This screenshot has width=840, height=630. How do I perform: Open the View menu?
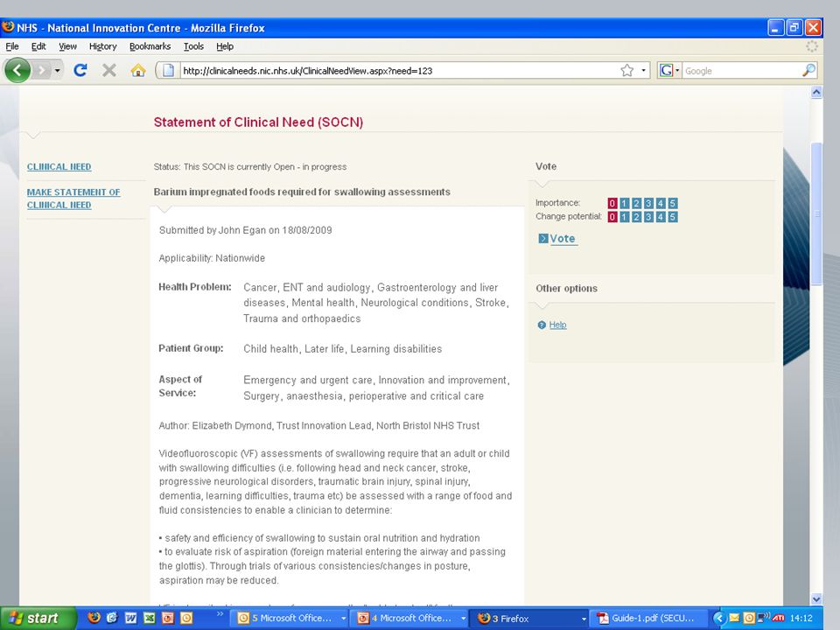(x=67, y=46)
